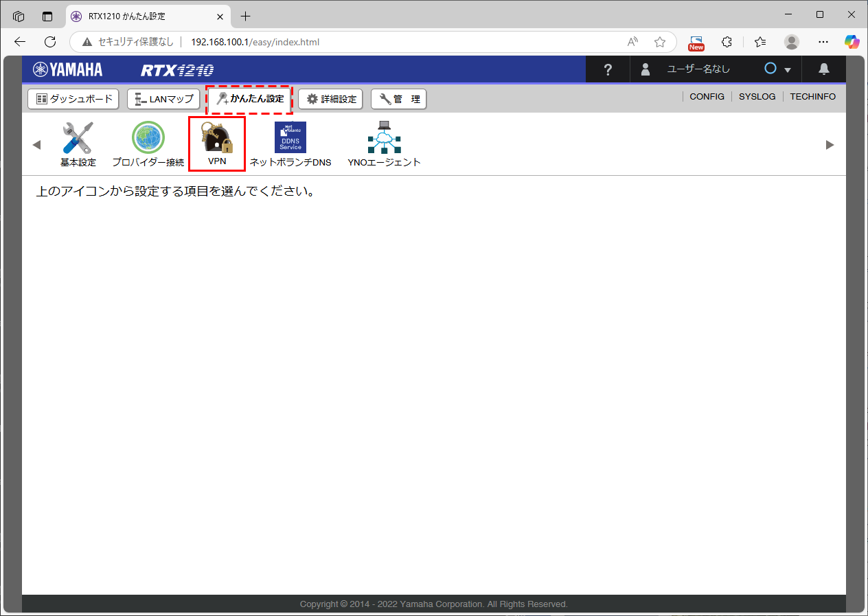Screen dimensions: 868x616
Task: Open the 基本設定 wrench and screwdriver icon
Action: (78, 144)
